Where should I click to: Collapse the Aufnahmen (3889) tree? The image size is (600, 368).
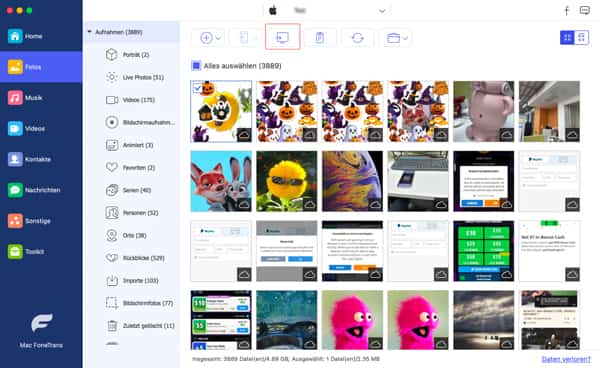[90, 32]
